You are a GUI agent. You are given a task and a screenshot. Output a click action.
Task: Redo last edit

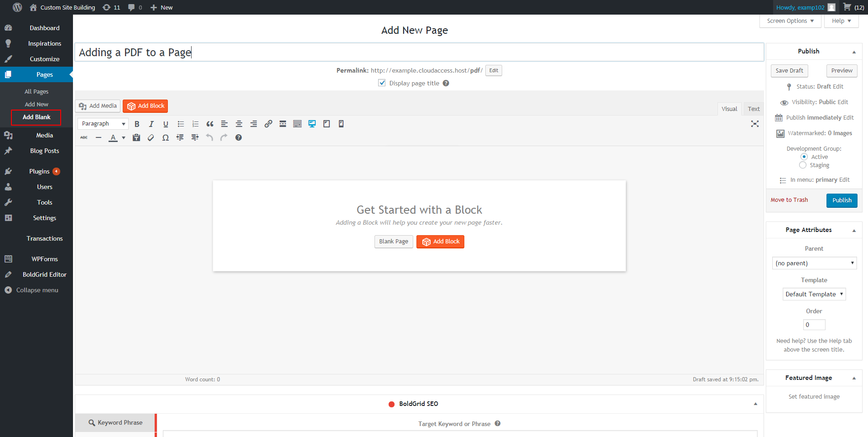point(224,137)
